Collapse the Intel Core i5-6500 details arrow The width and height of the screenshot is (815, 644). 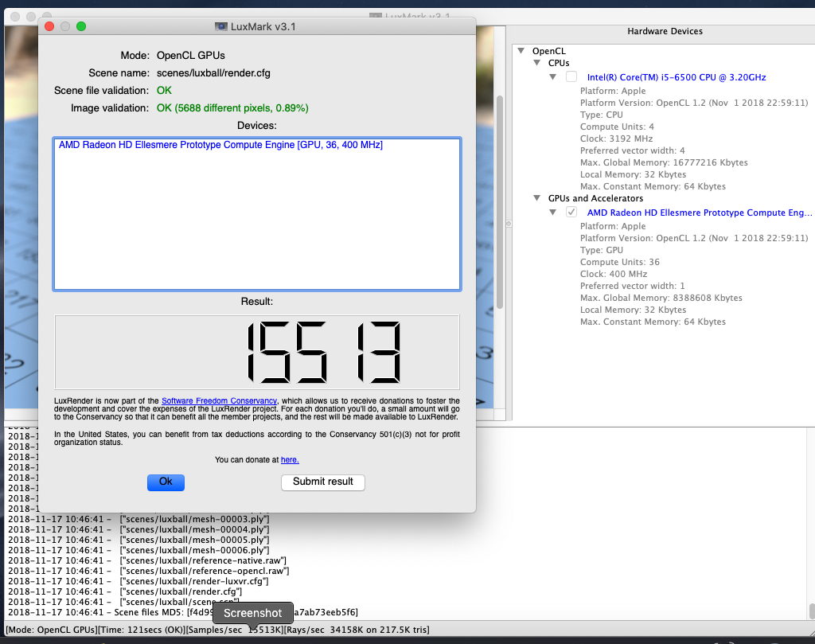coord(553,77)
